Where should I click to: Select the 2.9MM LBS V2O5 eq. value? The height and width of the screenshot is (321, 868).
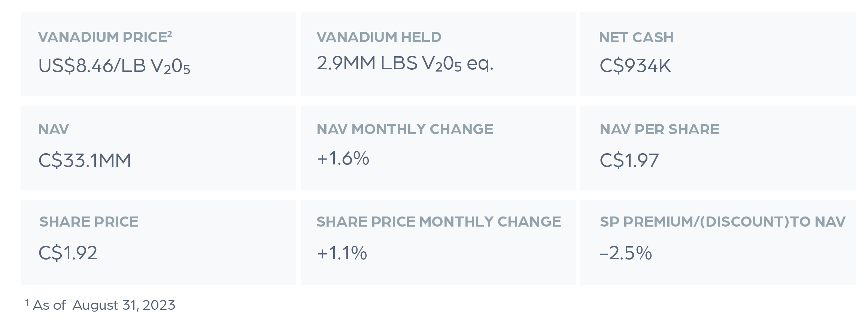(405, 63)
